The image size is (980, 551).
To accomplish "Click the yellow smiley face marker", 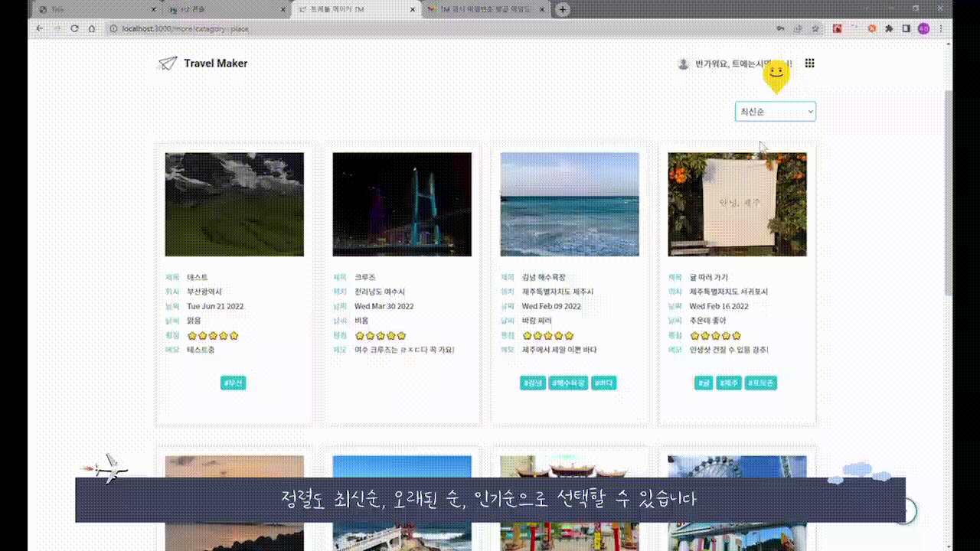I will [x=776, y=77].
